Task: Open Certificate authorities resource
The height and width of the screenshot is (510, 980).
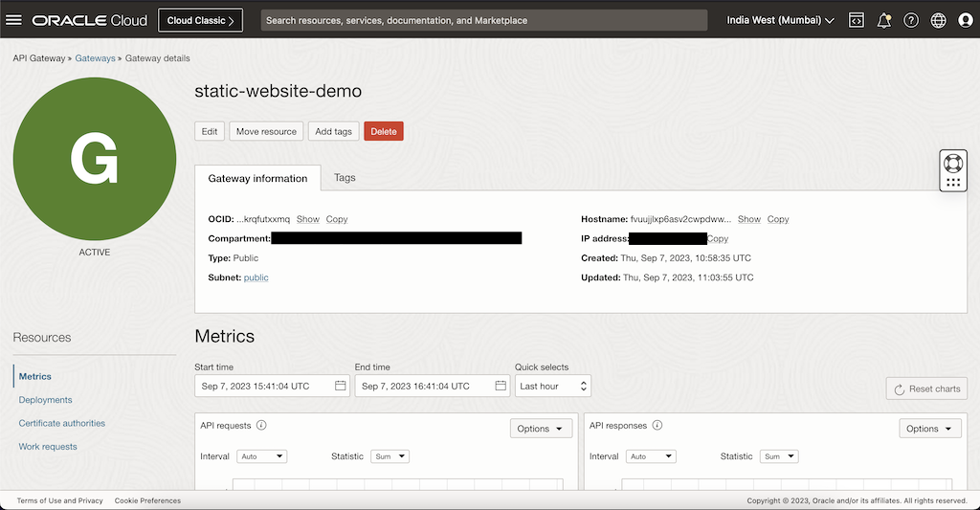Action: 62,423
